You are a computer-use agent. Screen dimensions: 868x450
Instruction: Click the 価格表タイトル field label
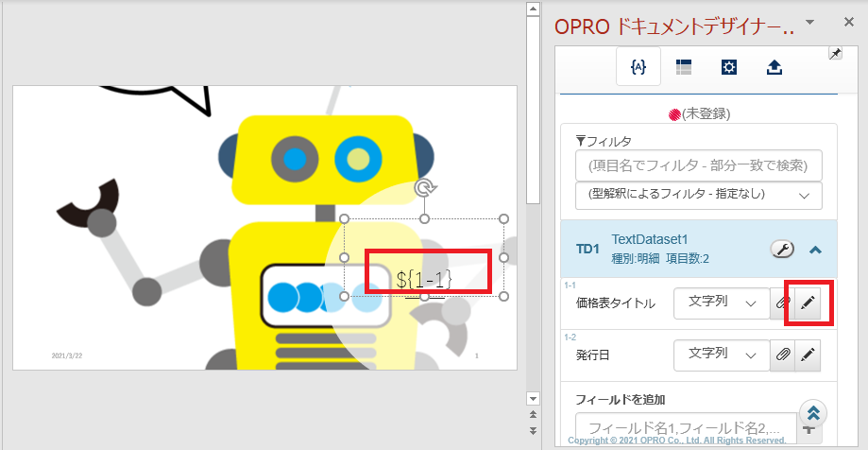point(616,303)
